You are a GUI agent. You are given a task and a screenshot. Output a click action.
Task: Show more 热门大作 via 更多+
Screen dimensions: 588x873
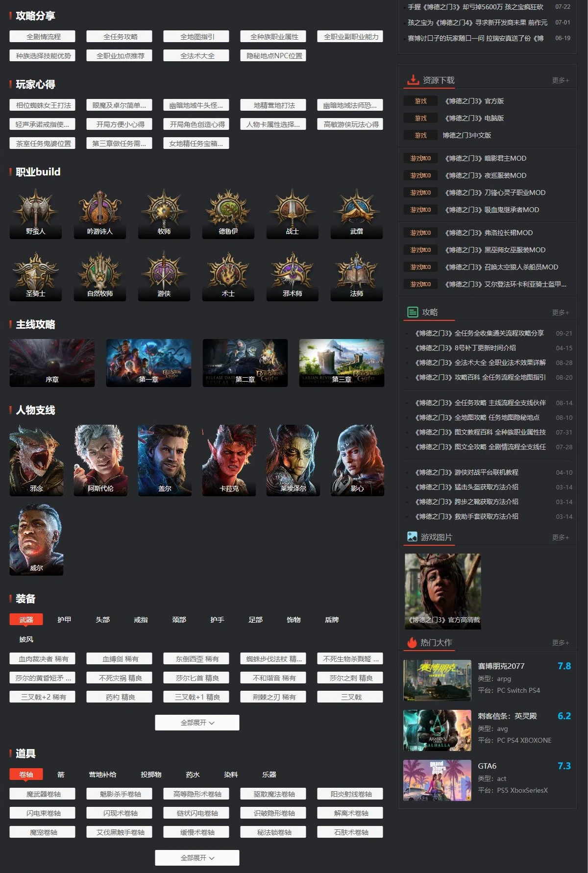(x=561, y=643)
